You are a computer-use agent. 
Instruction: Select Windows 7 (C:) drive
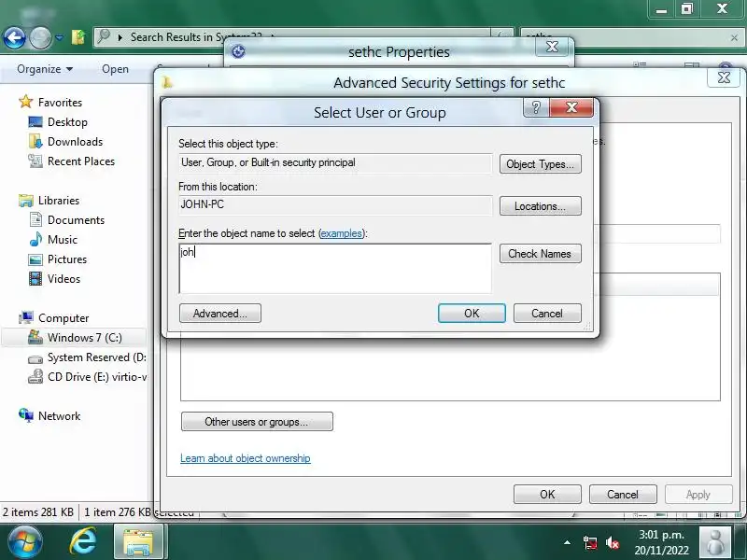click(85, 338)
